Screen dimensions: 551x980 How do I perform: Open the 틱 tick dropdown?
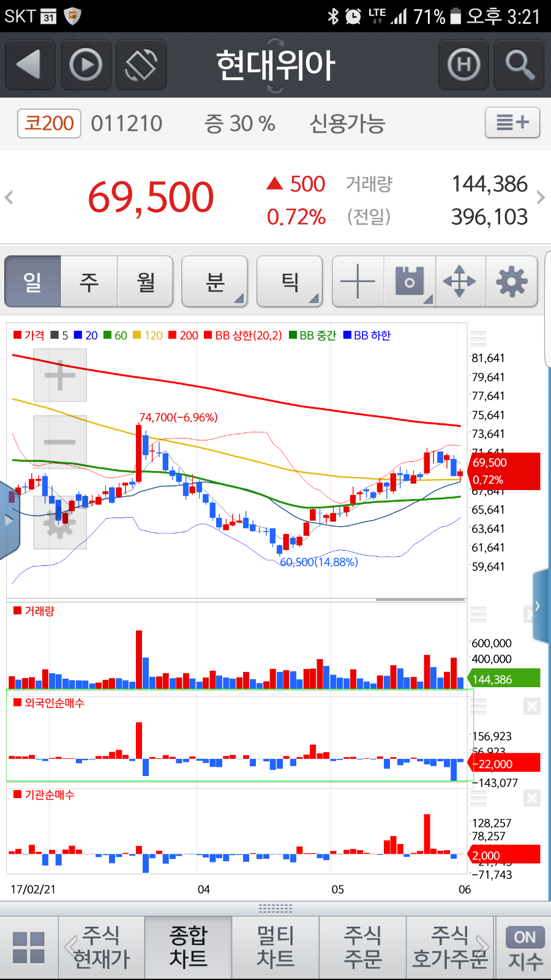(290, 282)
